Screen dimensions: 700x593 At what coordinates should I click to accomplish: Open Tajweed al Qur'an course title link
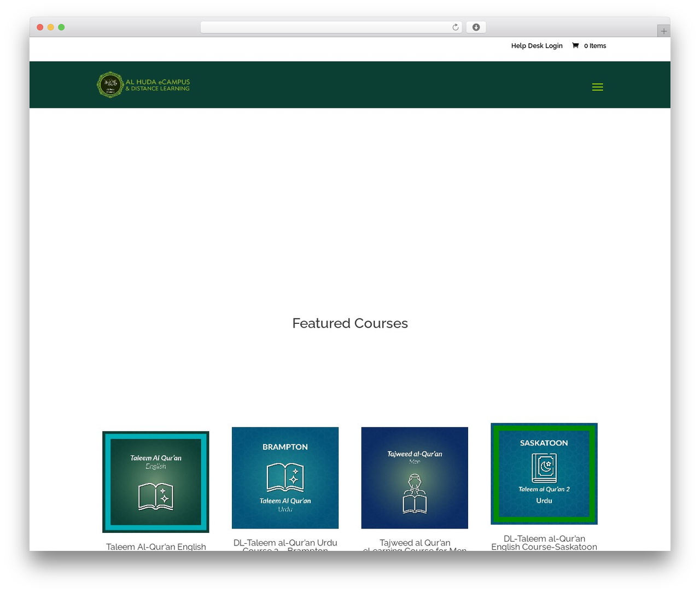[415, 545]
